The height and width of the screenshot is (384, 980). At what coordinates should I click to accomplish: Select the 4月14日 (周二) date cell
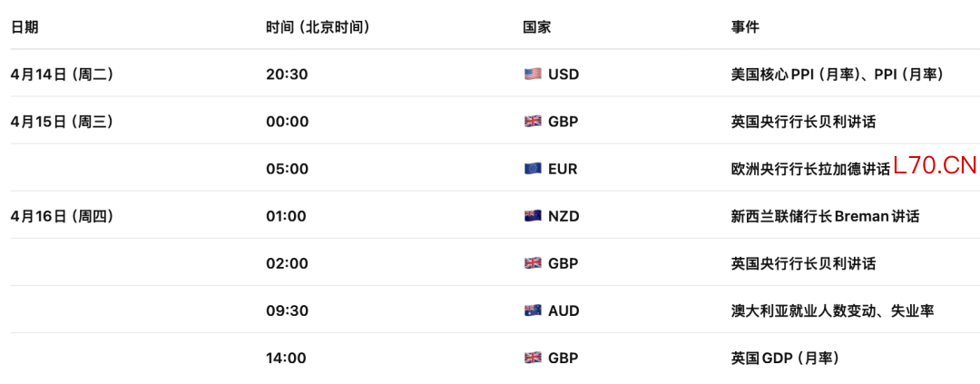pos(62,74)
